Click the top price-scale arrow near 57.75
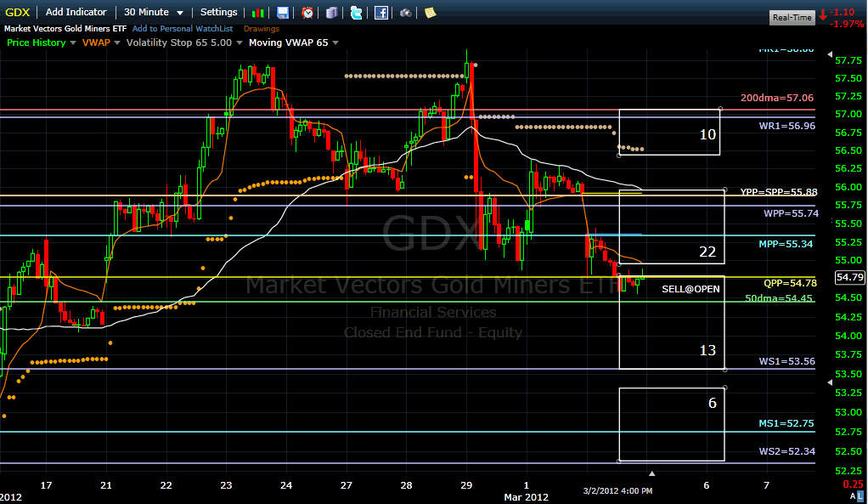 click(829, 54)
